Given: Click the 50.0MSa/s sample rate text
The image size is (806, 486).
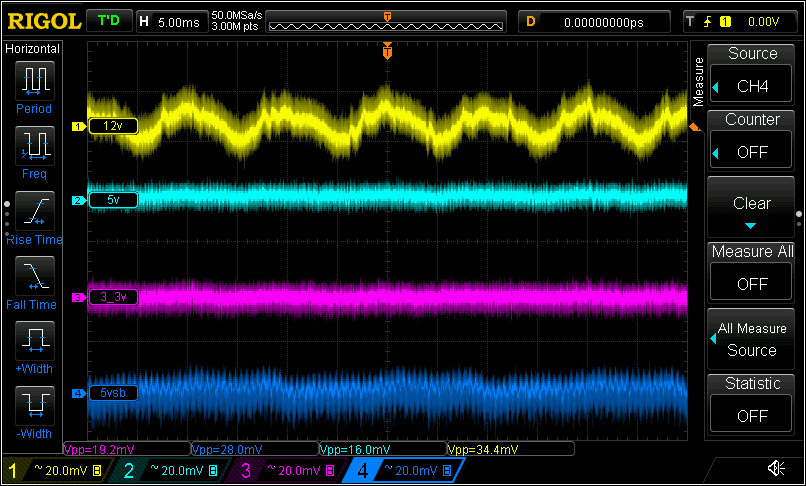Looking at the screenshot, I should [x=236, y=16].
